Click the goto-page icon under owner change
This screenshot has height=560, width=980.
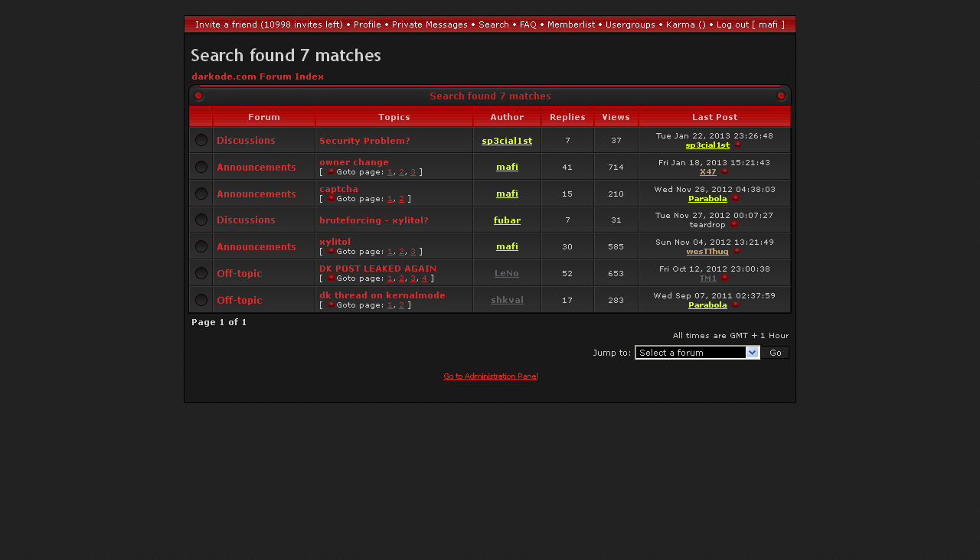coord(331,172)
